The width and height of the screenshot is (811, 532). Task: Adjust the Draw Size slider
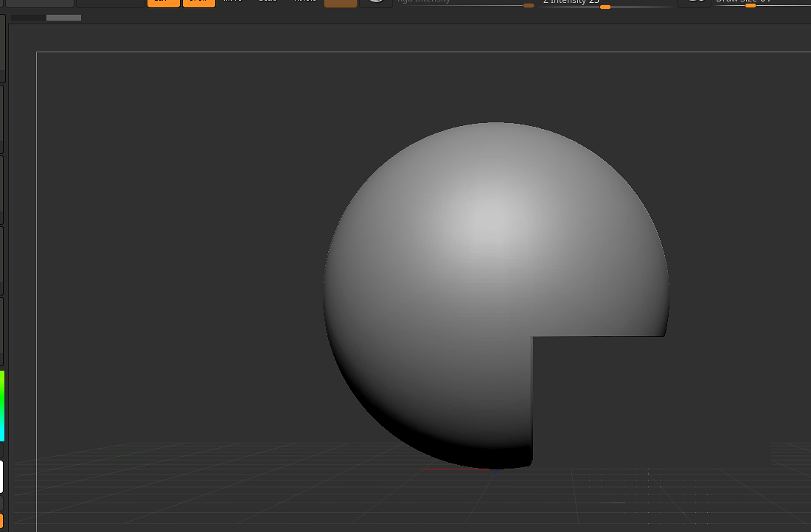pos(762,3)
